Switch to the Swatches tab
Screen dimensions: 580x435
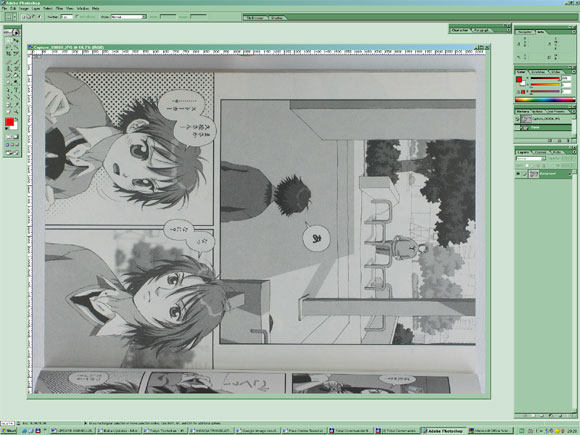pos(538,72)
